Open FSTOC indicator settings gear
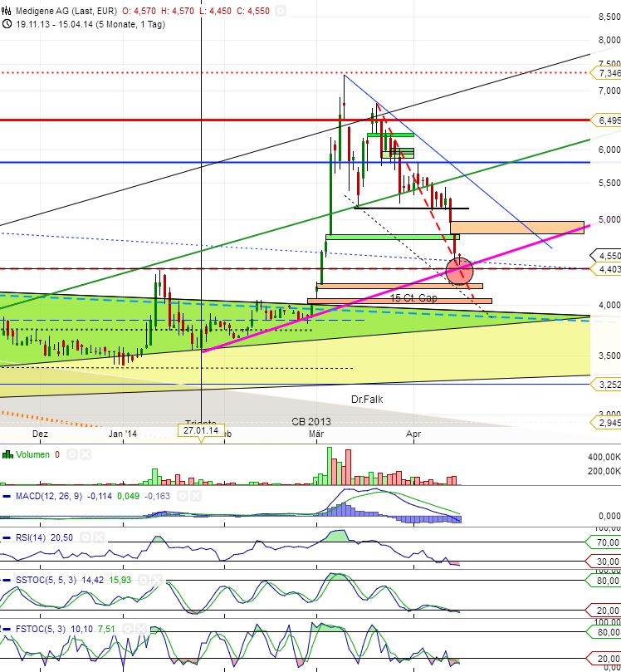 click(x=128, y=629)
